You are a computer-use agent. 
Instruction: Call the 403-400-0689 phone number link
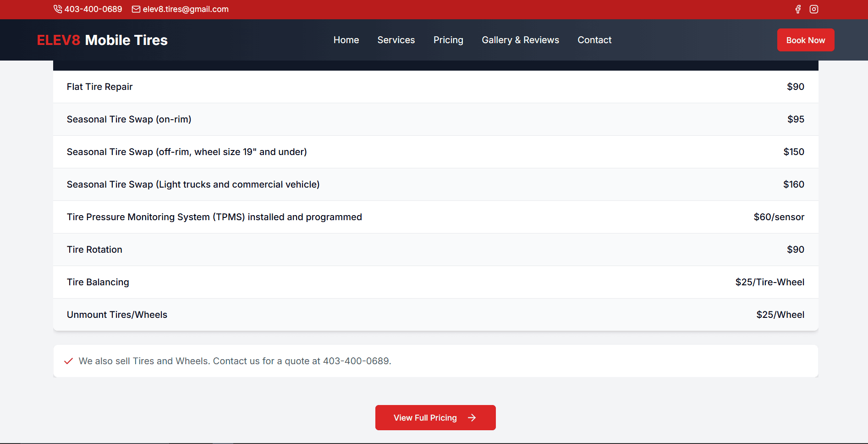tap(93, 9)
